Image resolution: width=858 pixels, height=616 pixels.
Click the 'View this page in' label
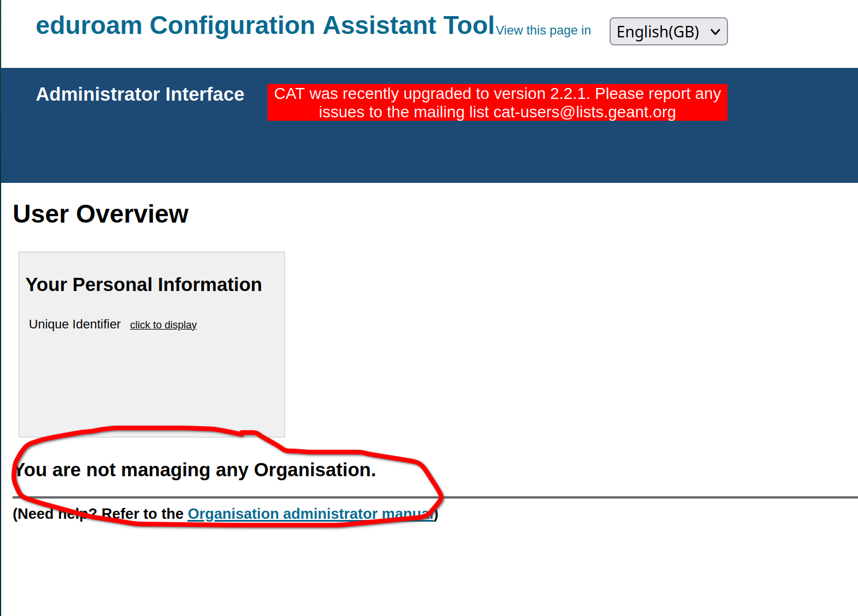point(543,30)
